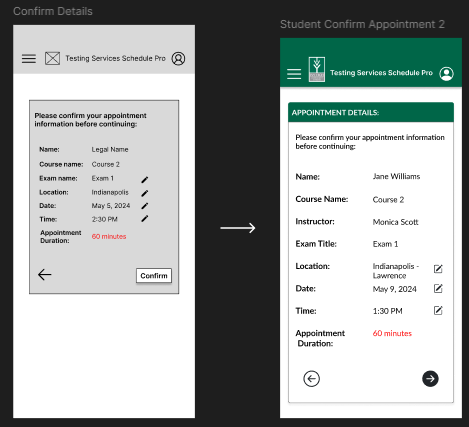Edit time 1:30 PM
The height and width of the screenshot is (427, 469).
click(438, 310)
